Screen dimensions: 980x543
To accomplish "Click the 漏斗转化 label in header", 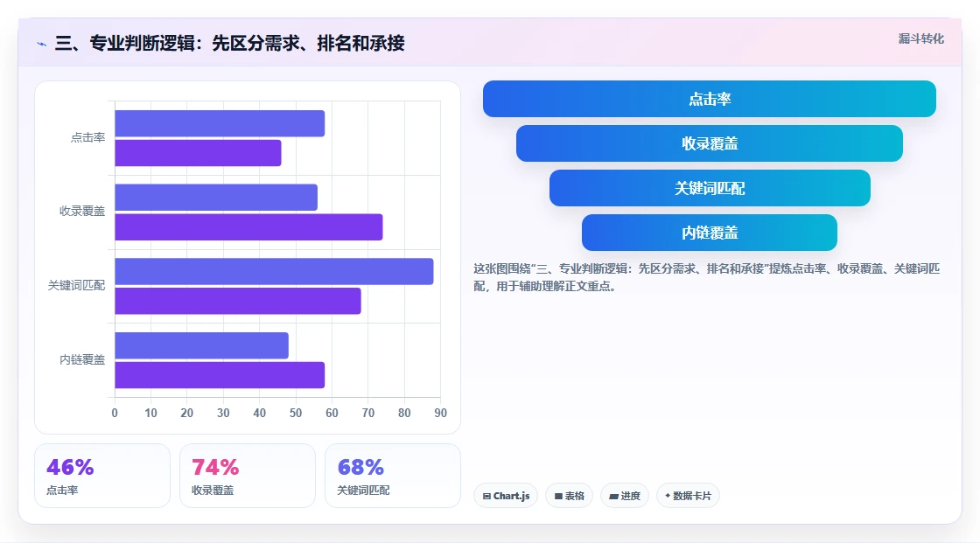I will click(x=920, y=38).
